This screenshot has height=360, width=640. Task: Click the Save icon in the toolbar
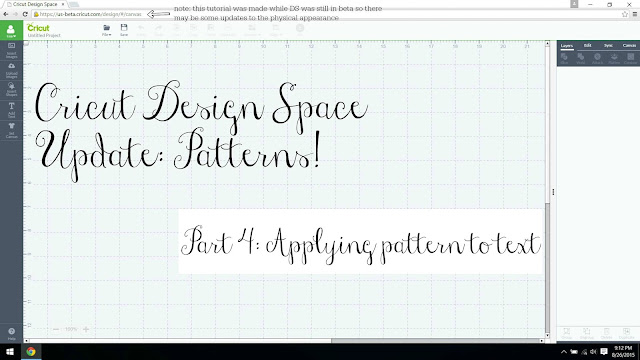coord(124,30)
